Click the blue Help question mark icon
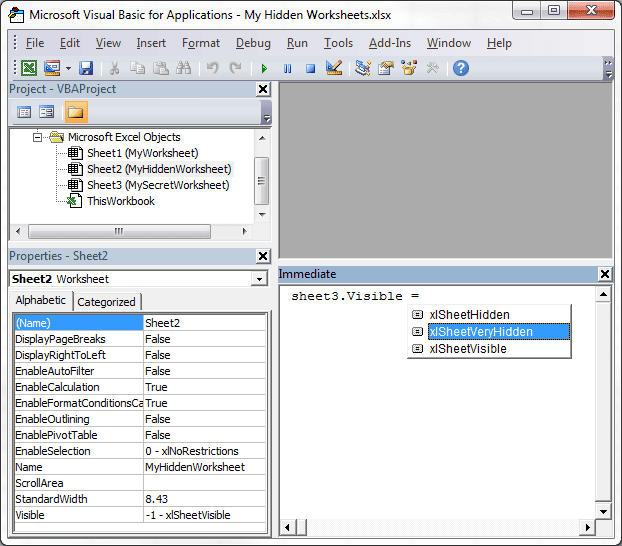 point(461,68)
